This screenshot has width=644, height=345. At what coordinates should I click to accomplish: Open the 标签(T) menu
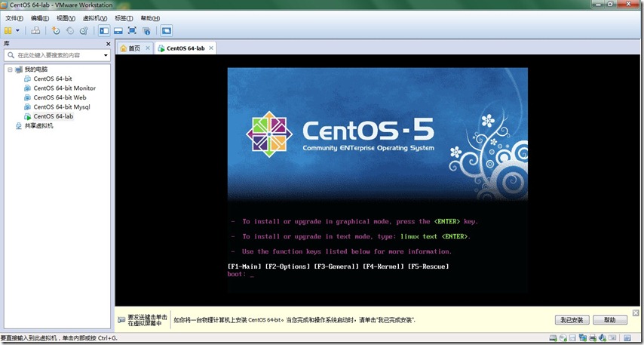[x=124, y=19]
